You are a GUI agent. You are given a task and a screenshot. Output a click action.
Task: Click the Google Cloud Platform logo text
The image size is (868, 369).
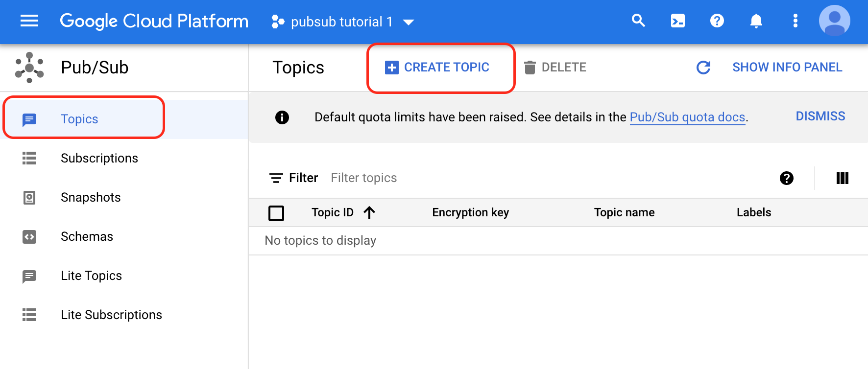coord(154,21)
